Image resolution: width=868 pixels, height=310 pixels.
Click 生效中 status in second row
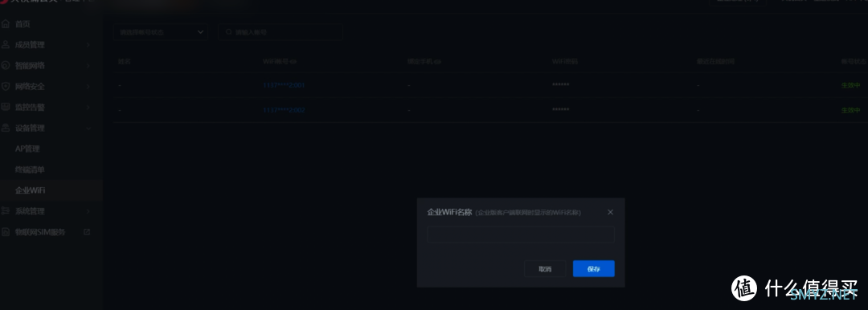(851, 110)
